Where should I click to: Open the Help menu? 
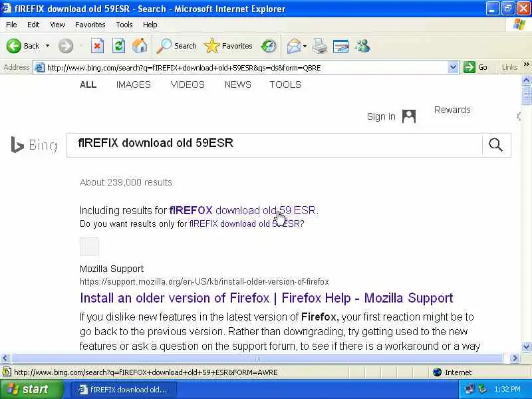tap(150, 25)
